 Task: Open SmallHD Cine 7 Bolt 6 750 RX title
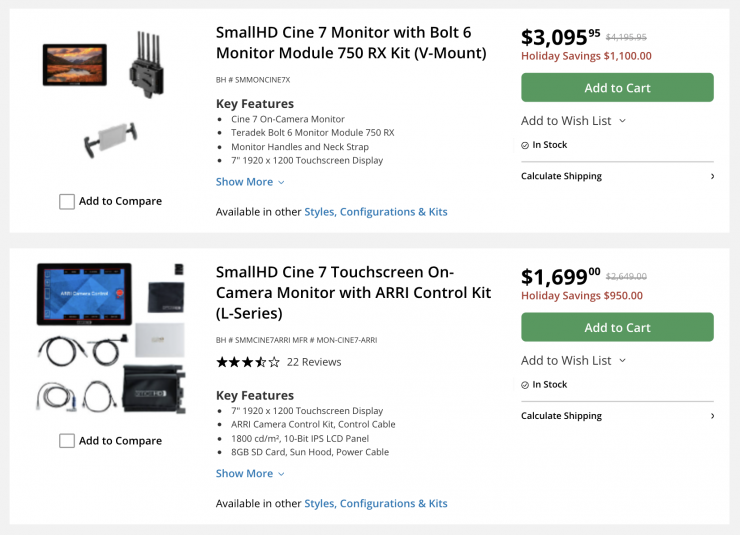pyautogui.click(x=351, y=42)
